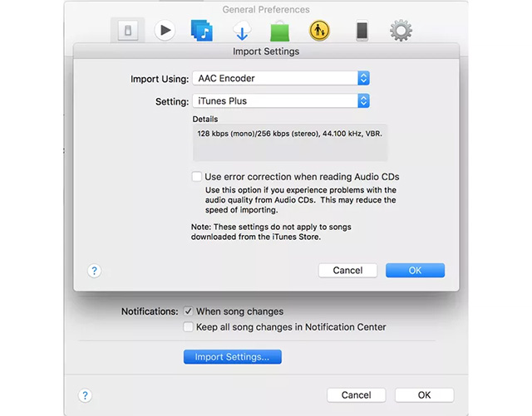
Task: Click the 'Notifications:' label
Action: pyautogui.click(x=150, y=311)
